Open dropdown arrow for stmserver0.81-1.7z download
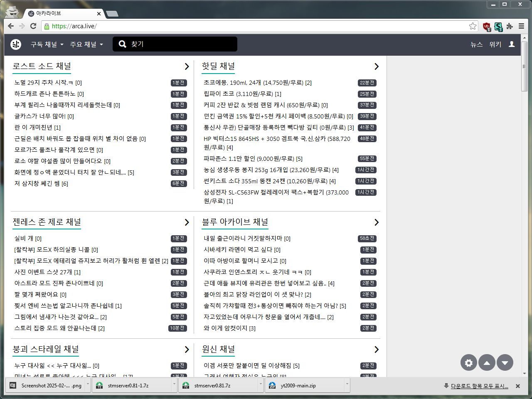The image size is (532, 399). click(174, 384)
